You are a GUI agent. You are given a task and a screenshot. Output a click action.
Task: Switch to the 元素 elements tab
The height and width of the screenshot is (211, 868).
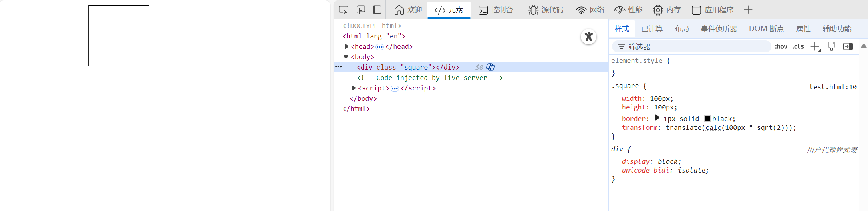[x=449, y=10]
